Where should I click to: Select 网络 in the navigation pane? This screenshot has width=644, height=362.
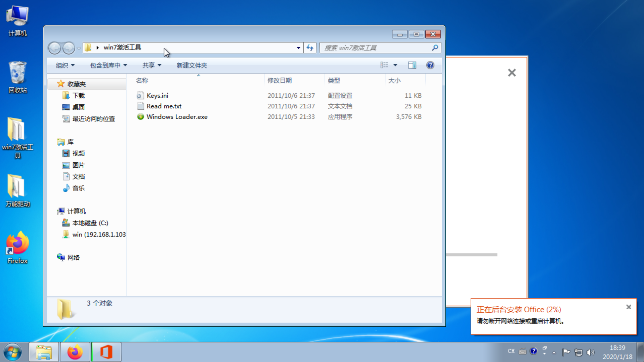[74, 258]
